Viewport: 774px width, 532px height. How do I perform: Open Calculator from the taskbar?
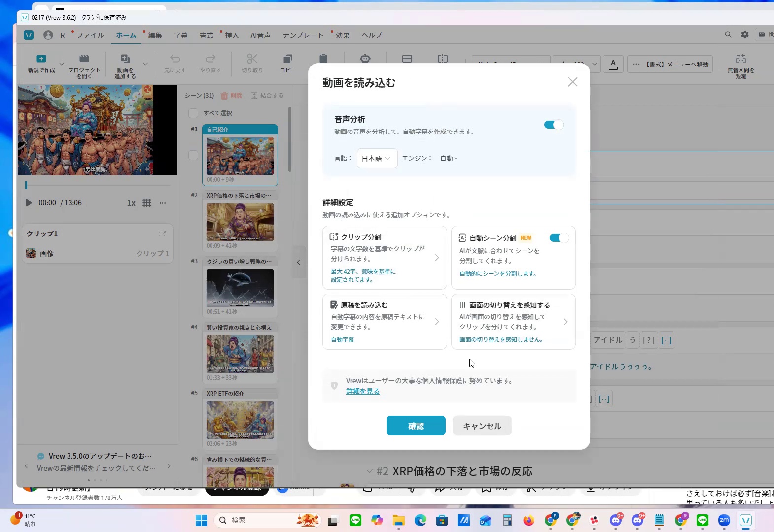coord(507,520)
